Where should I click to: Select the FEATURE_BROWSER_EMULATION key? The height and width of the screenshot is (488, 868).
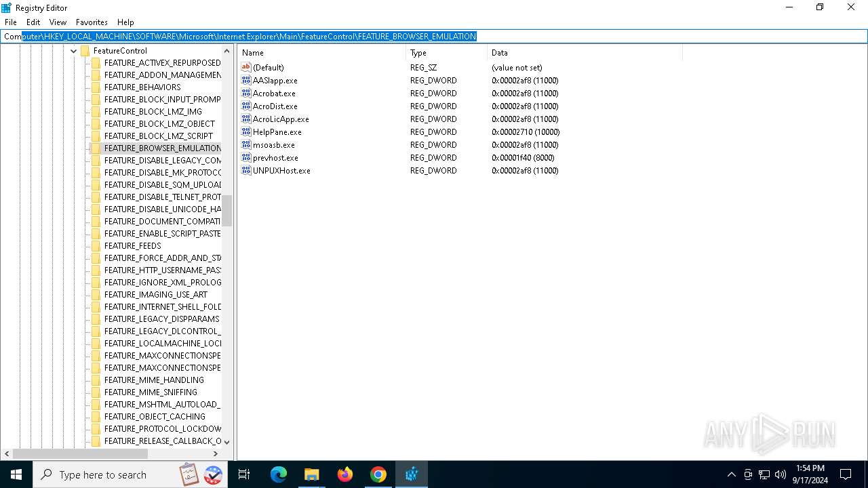point(163,148)
